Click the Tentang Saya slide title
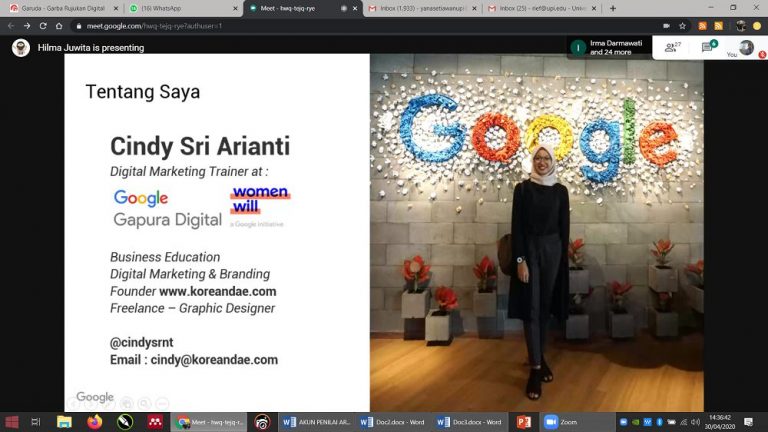The height and width of the screenshot is (432, 768). click(143, 92)
